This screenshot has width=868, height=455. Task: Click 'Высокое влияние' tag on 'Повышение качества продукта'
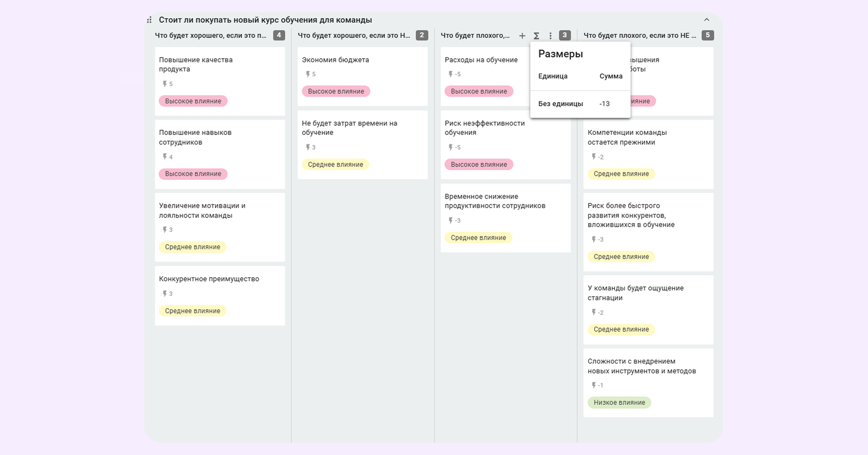click(193, 101)
